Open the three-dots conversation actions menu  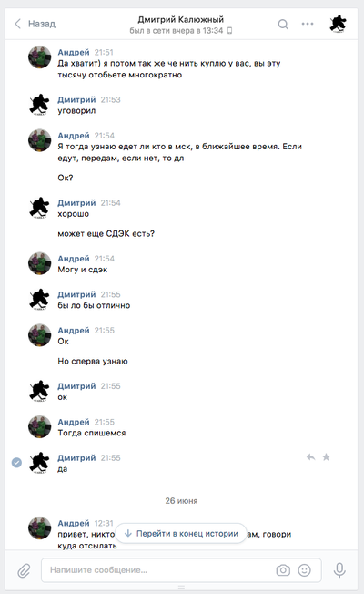[x=308, y=24]
